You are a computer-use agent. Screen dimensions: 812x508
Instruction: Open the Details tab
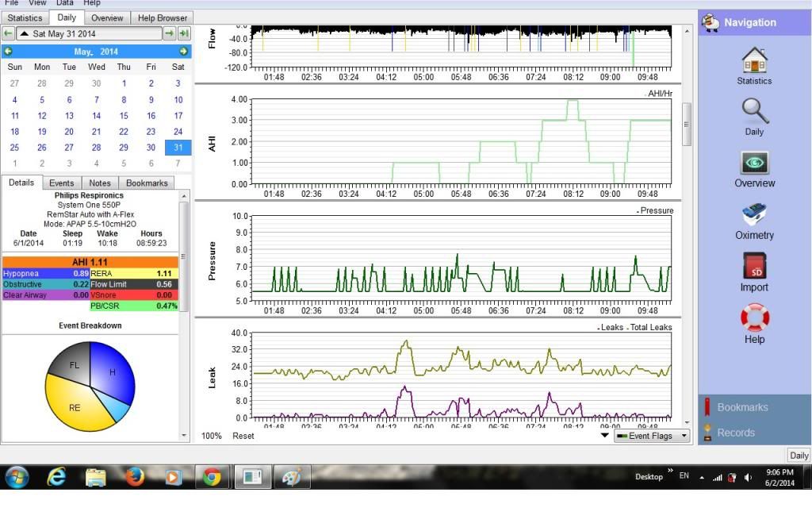pos(21,183)
